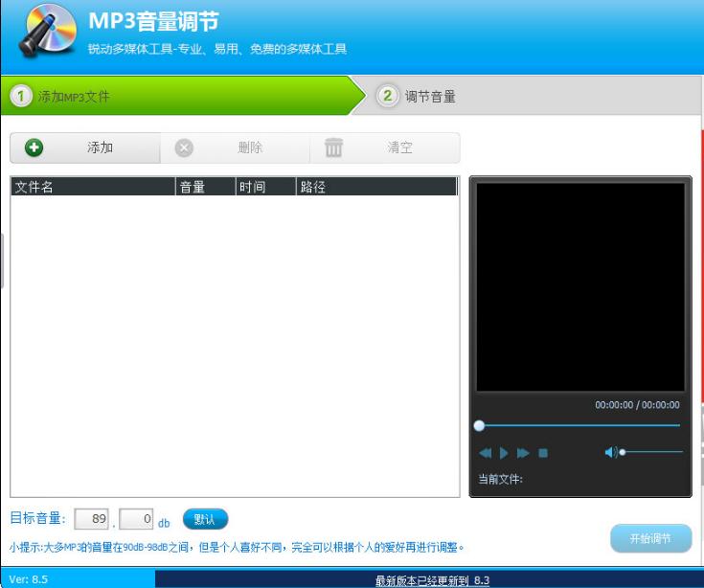Viewport: 704px width, 588px height.
Task: Click the 开始调节 start button
Action: [x=650, y=538]
